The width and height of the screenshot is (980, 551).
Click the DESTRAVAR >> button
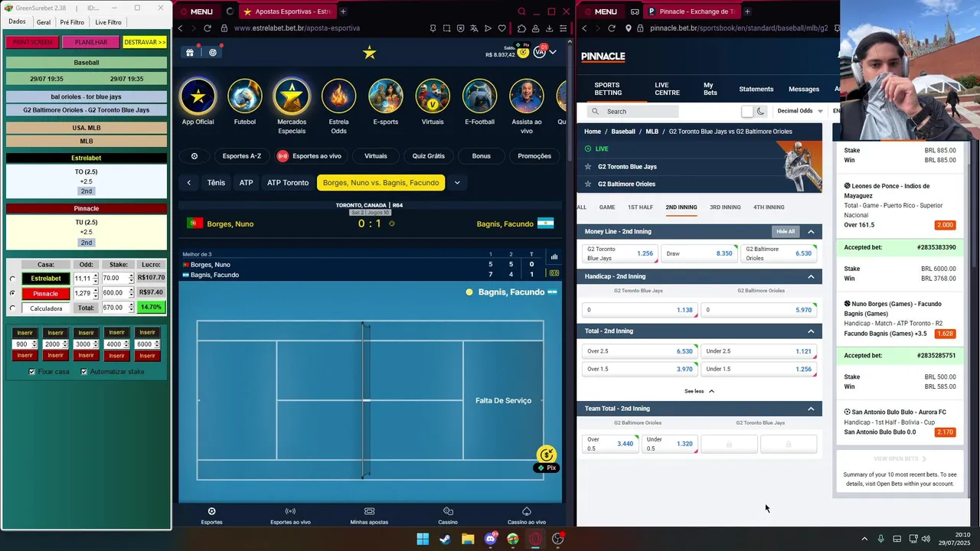[x=145, y=42]
